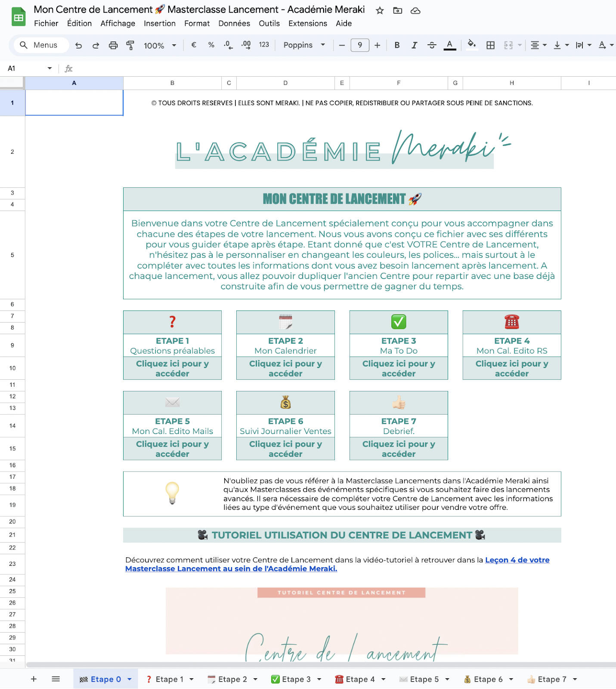Click Etape 6 Suivi Journalier Ventes link
The image size is (616, 689).
click(285, 449)
